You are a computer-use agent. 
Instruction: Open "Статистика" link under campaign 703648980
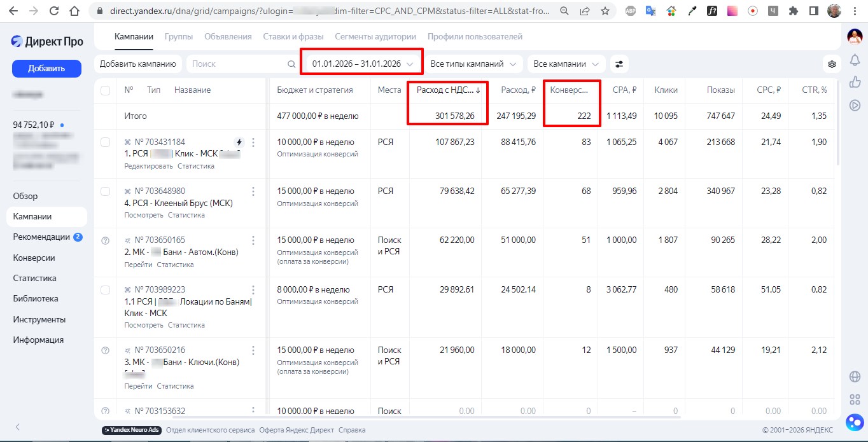186,216
